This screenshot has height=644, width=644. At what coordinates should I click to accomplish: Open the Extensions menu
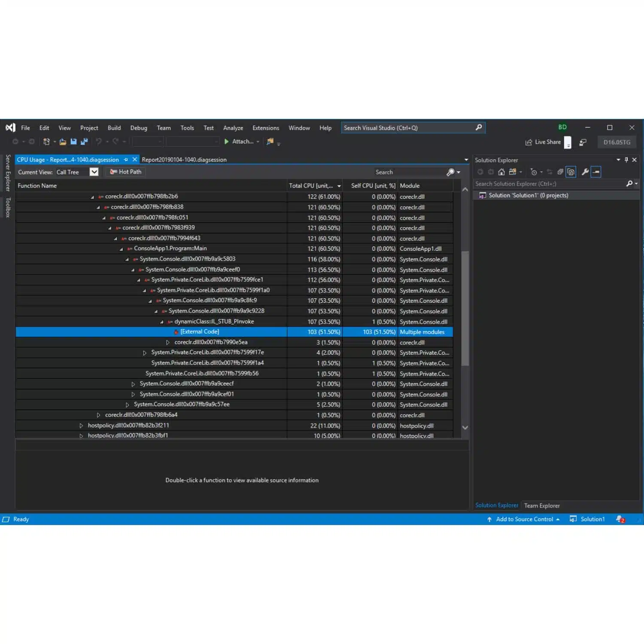266,128
